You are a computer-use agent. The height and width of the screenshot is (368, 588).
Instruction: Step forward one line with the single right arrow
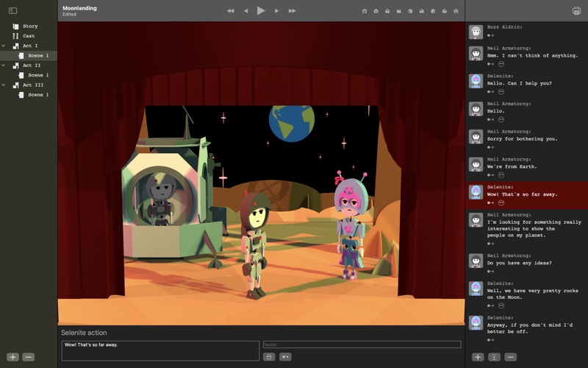[x=276, y=11]
